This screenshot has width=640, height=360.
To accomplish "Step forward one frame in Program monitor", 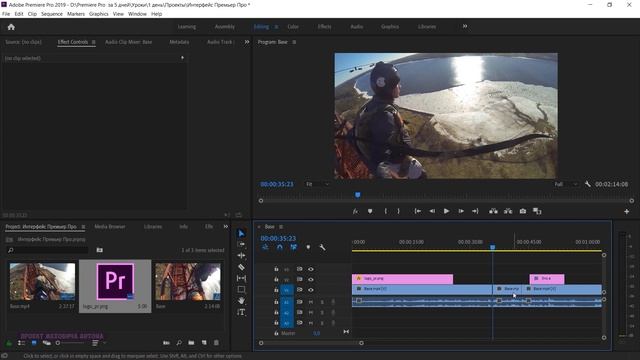I will pos(461,211).
